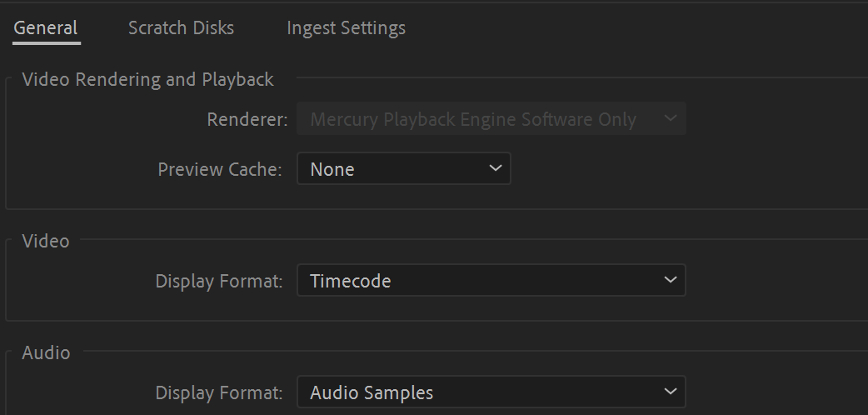
Task: Click the Video section heading
Action: coord(46,242)
